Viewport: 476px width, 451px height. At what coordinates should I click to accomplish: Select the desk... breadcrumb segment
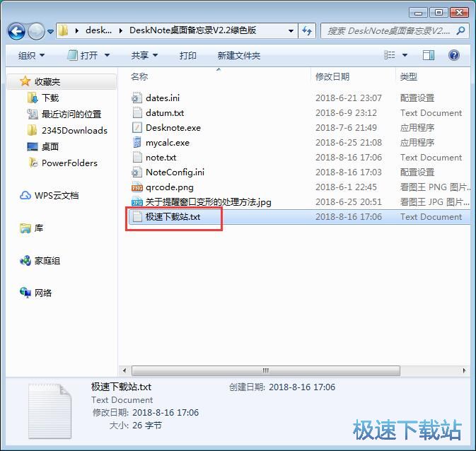point(98,30)
